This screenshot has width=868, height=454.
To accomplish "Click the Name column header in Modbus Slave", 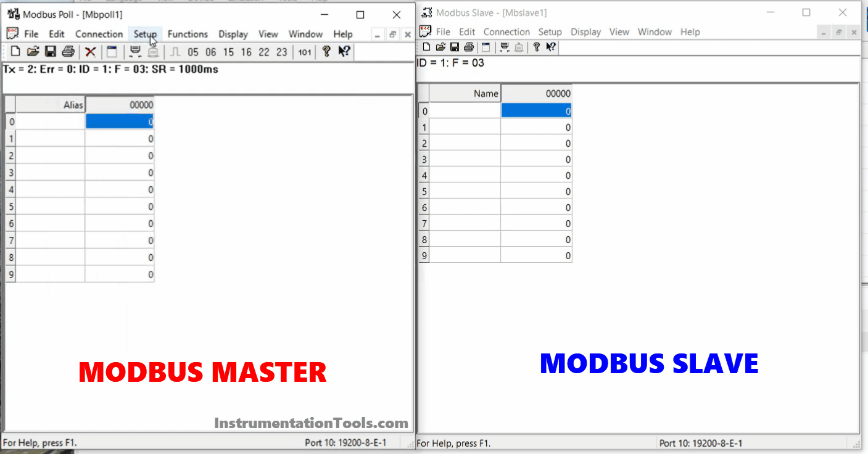I will [465, 94].
